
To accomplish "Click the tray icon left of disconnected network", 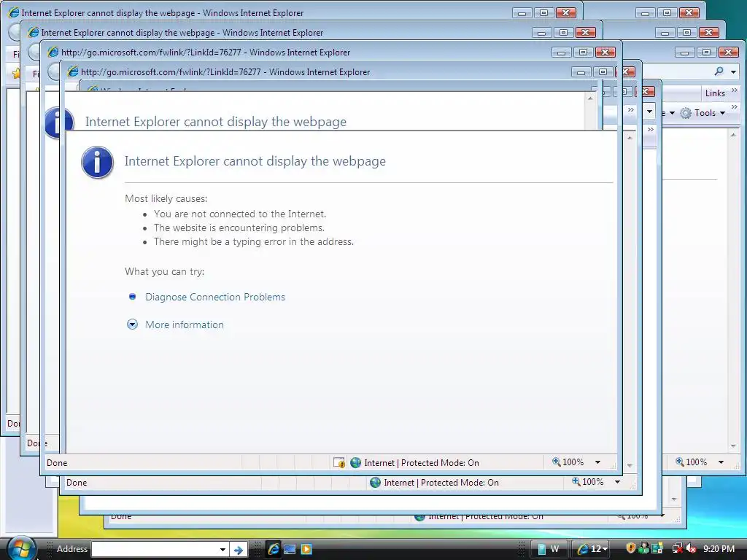I will [x=657, y=548].
